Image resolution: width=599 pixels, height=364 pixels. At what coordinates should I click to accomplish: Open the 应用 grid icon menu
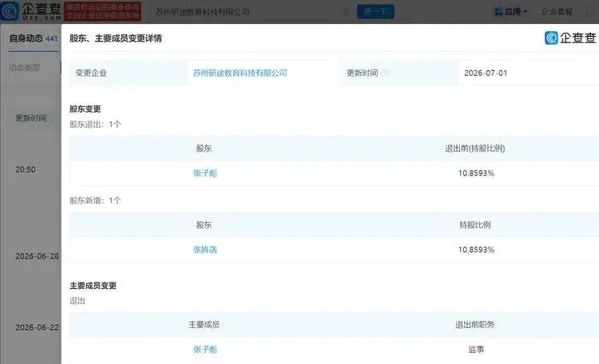(498, 12)
